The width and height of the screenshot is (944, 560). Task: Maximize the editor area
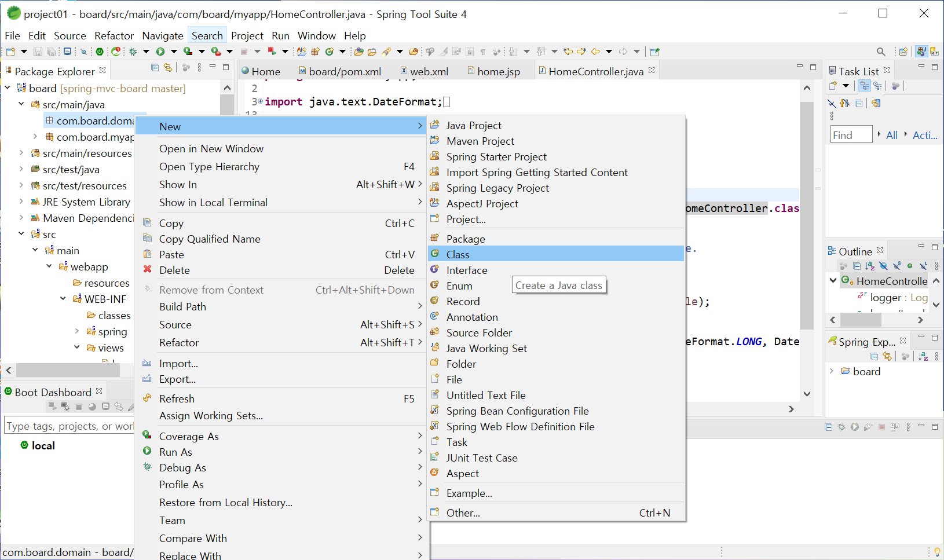(813, 67)
